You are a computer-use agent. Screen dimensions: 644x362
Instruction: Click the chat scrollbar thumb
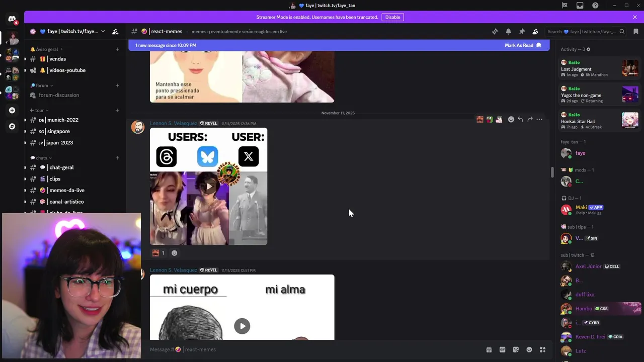tap(552, 172)
